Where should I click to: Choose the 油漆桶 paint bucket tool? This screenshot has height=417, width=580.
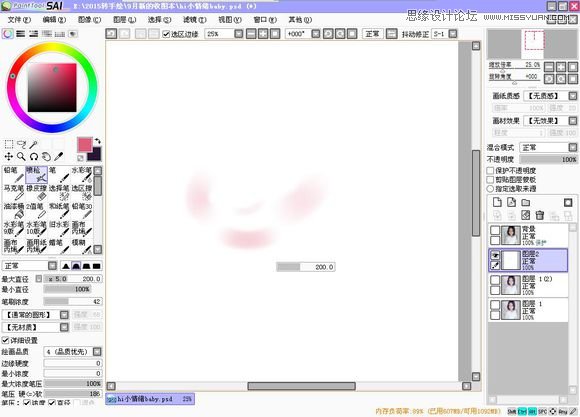[14, 211]
